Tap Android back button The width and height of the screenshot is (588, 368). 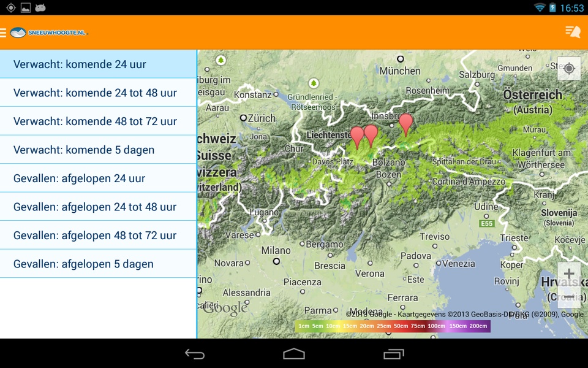coord(195,354)
